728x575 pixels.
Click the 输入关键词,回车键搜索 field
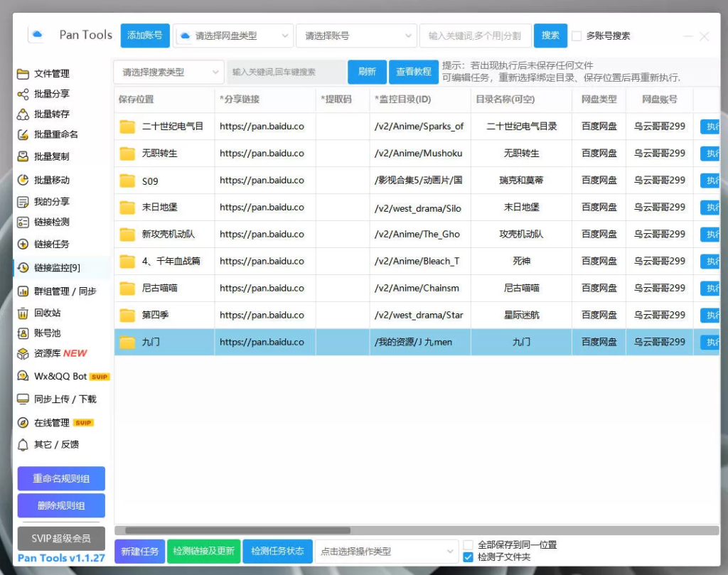click(286, 72)
